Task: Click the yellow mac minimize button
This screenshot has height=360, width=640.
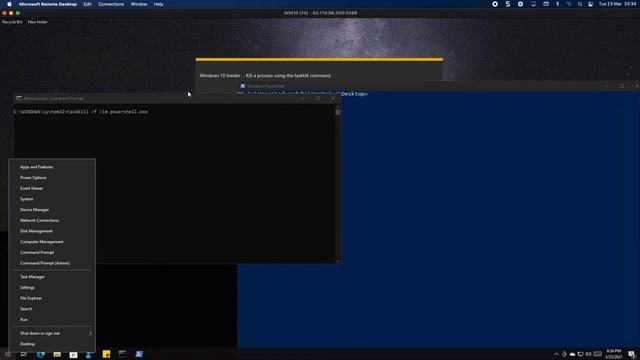Action: (x=11, y=13)
